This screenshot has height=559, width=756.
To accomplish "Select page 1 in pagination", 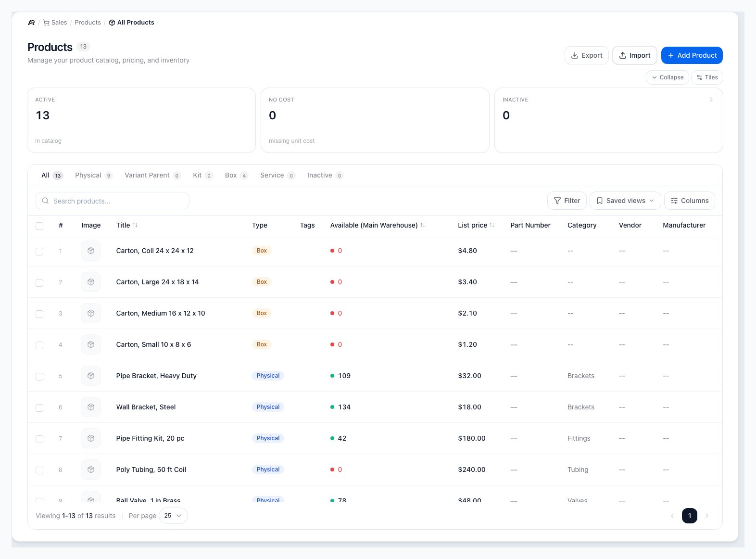I will tap(690, 516).
